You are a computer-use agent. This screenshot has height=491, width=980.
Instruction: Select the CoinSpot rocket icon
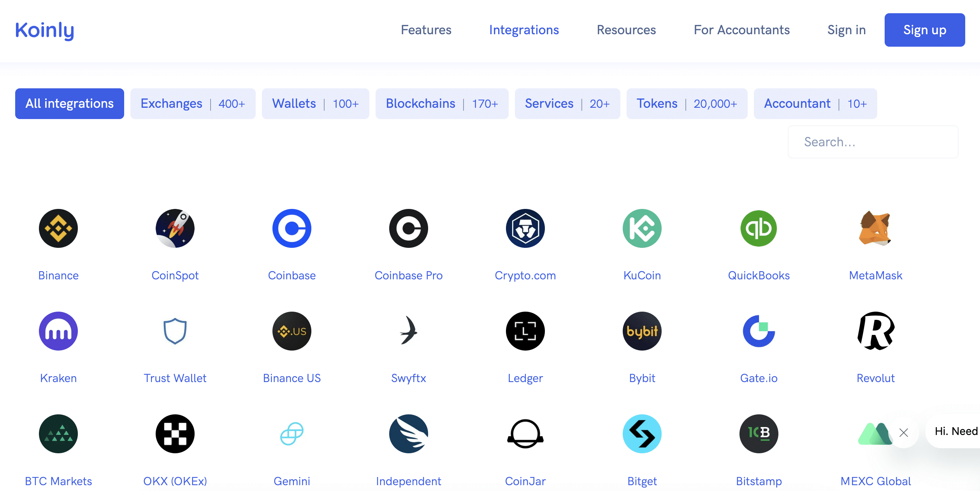[175, 228]
